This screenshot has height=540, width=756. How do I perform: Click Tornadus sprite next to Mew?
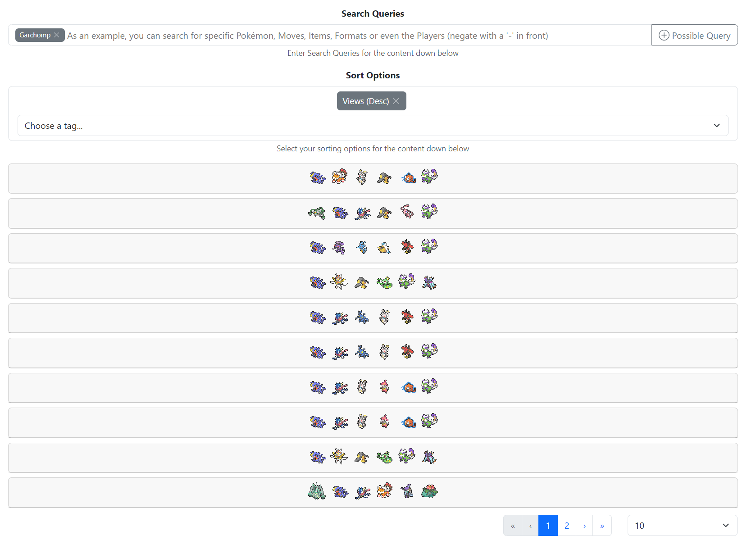pyautogui.click(x=429, y=211)
